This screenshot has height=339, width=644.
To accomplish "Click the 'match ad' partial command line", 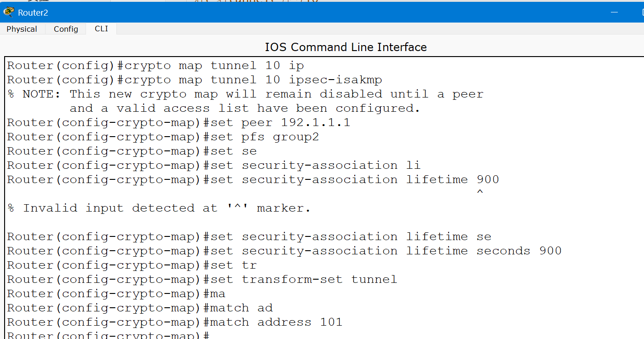I will coord(140,308).
